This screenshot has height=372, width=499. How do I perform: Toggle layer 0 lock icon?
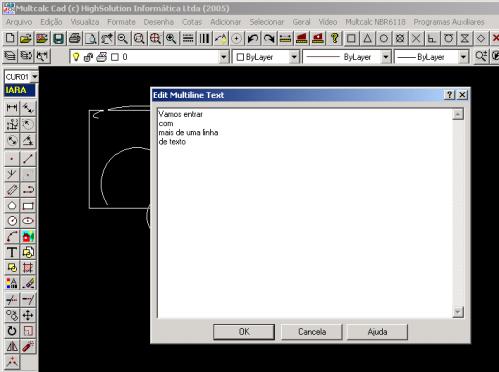point(88,57)
